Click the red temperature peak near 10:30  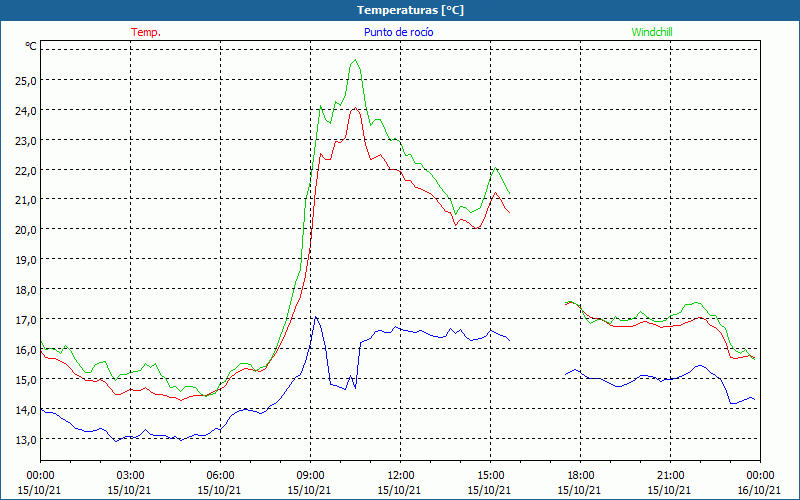pyautogui.click(x=355, y=108)
